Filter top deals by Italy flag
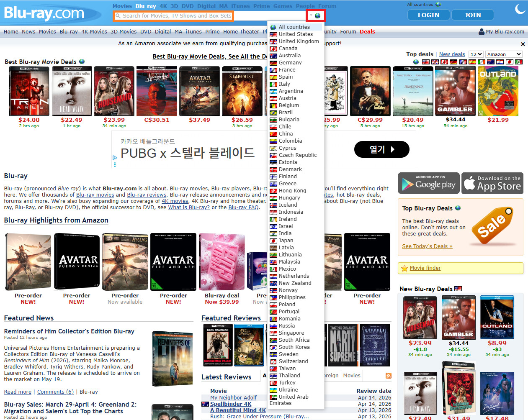Image resolution: width=528 pixels, height=420 pixels. (482, 62)
